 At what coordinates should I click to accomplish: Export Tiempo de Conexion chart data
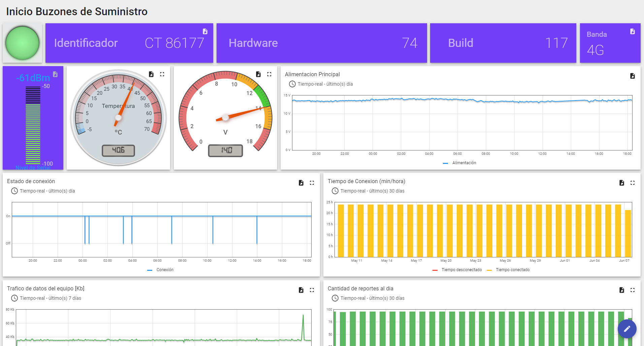[621, 183]
